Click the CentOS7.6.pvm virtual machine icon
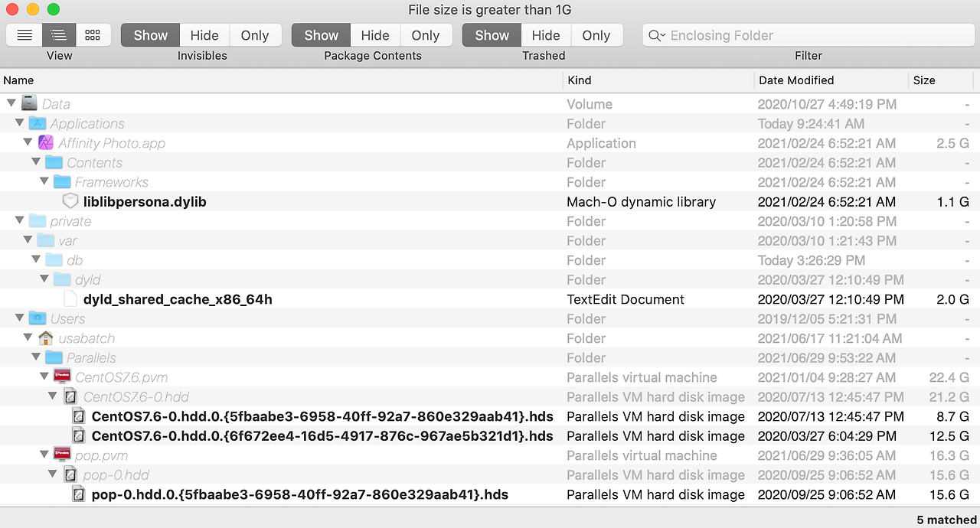 tap(62, 377)
